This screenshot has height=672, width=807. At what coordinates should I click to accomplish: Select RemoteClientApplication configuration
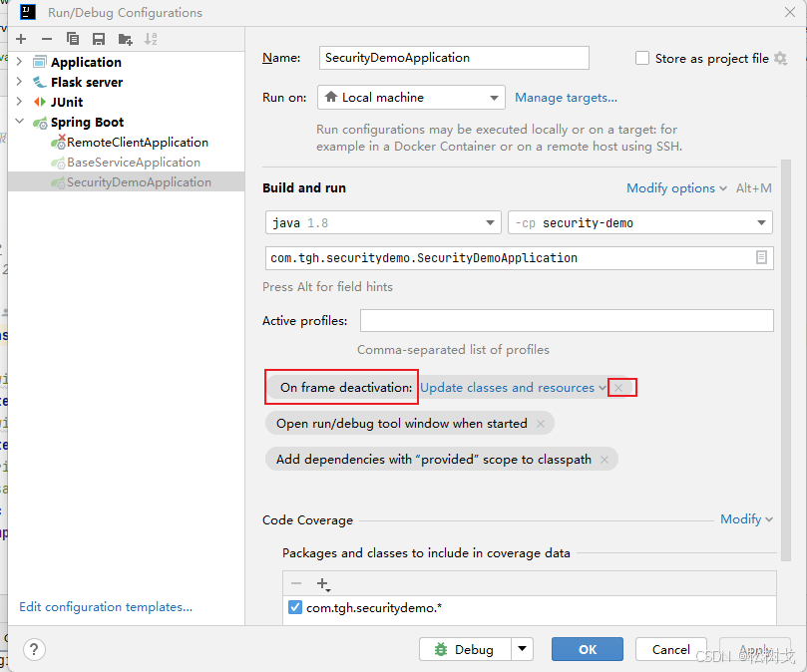coord(138,142)
